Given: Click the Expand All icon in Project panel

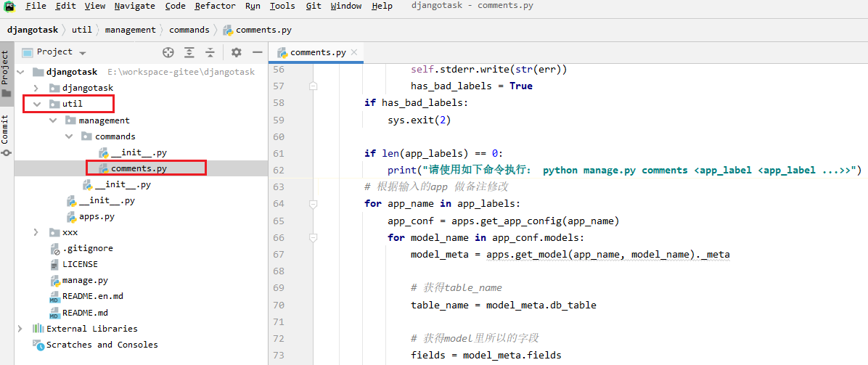Looking at the screenshot, I should click(x=189, y=53).
